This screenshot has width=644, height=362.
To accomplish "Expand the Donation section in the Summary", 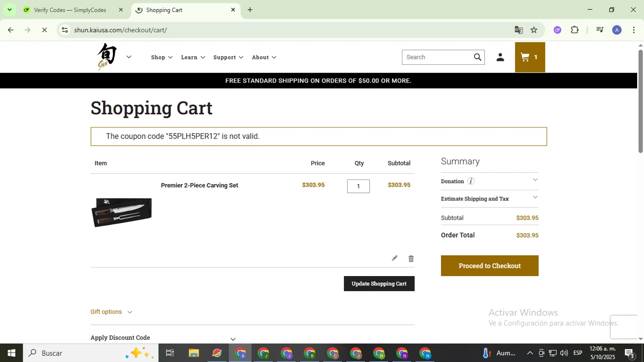I will tap(489, 181).
